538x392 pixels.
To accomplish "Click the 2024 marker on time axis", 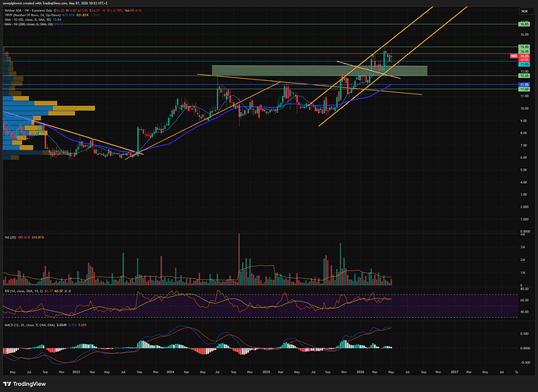I will click(170, 372).
